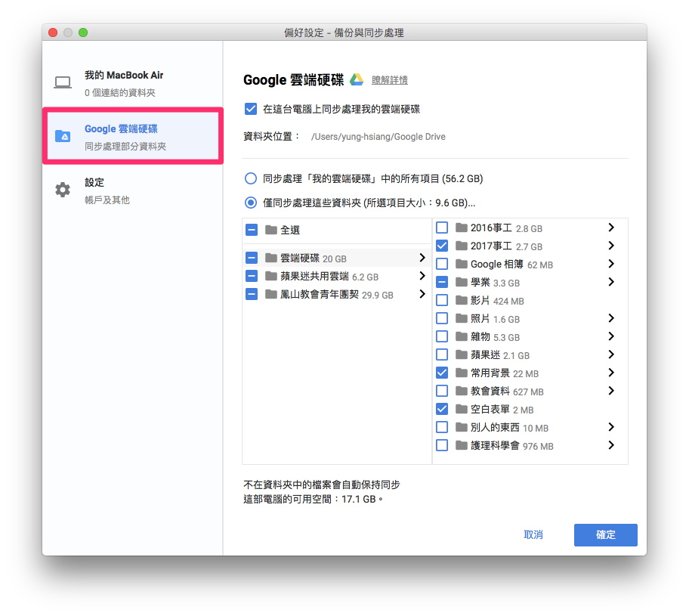The height and width of the screenshot is (616, 689).
Task: Check the 教會資料 627 MB checkbox
Action: 442,391
